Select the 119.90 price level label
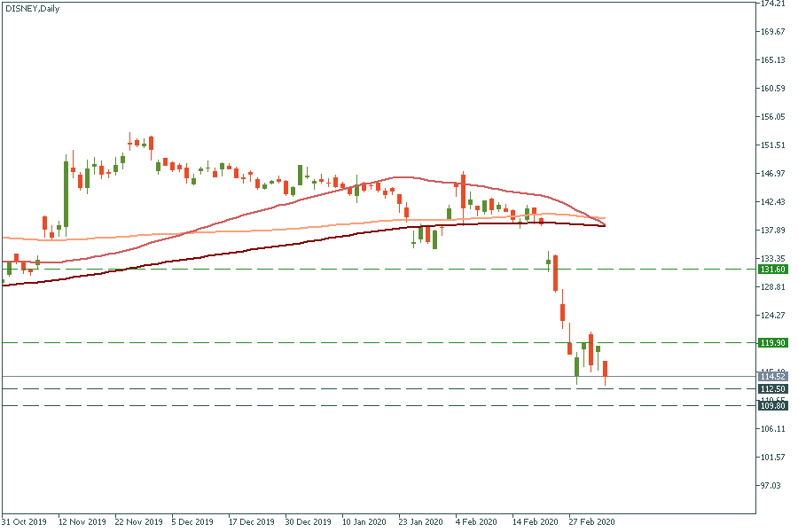The width and height of the screenshot is (798, 532). tap(773, 342)
